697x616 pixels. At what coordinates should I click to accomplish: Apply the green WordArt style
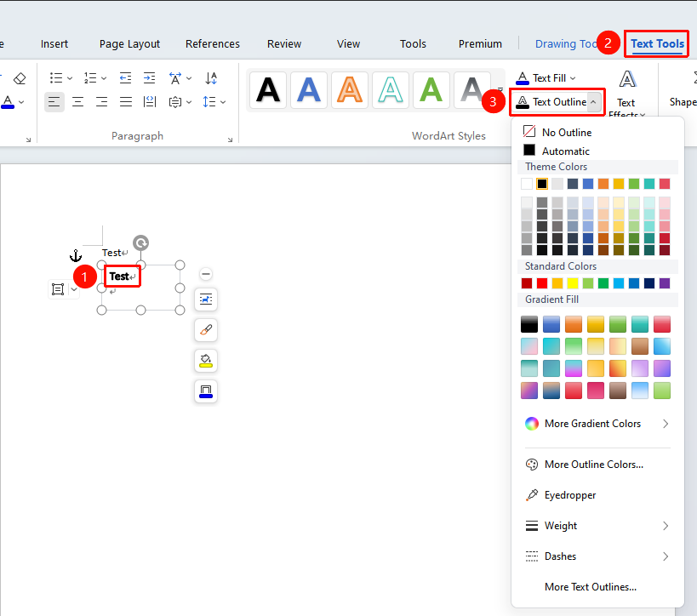(x=431, y=90)
